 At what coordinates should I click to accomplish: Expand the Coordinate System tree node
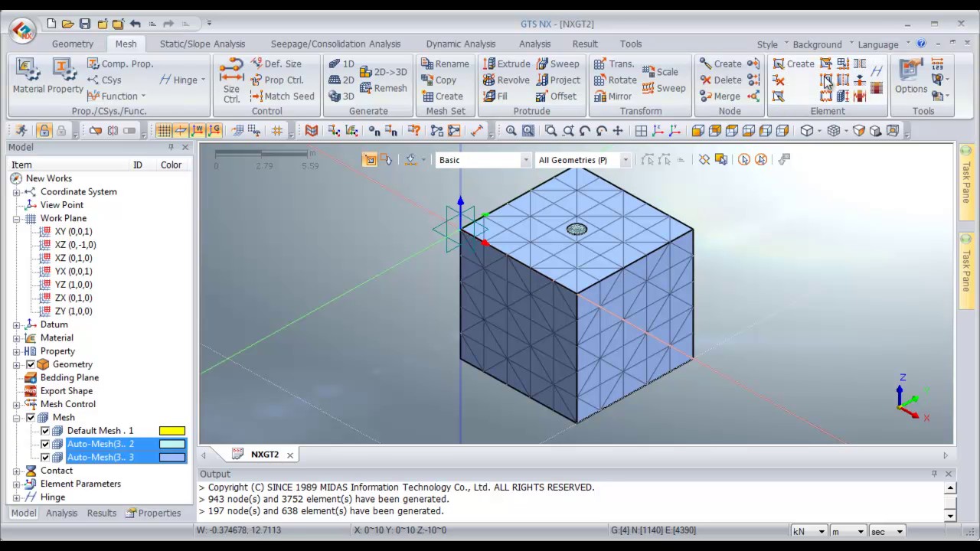coord(16,192)
